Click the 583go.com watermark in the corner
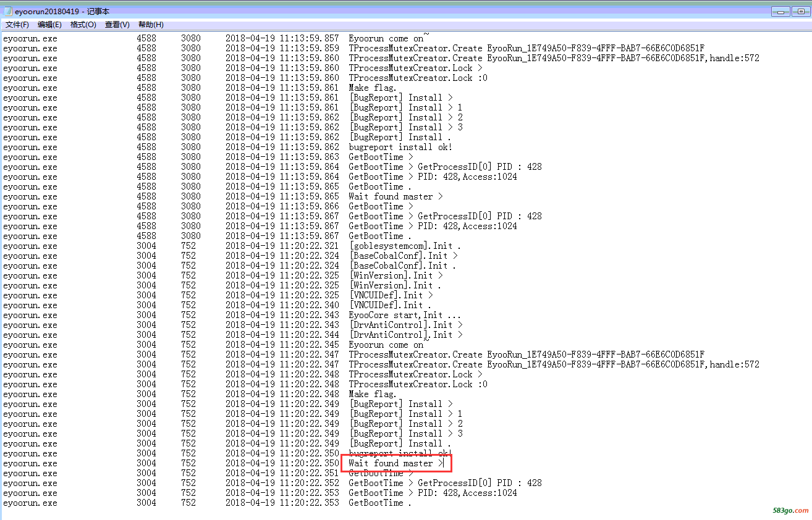The width and height of the screenshot is (812, 520). pyautogui.click(x=790, y=511)
